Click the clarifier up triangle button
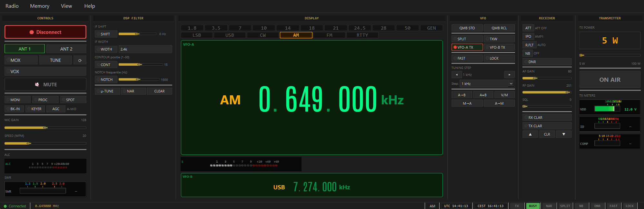Image resolution: width=644 pixels, height=209 pixels. [530, 134]
